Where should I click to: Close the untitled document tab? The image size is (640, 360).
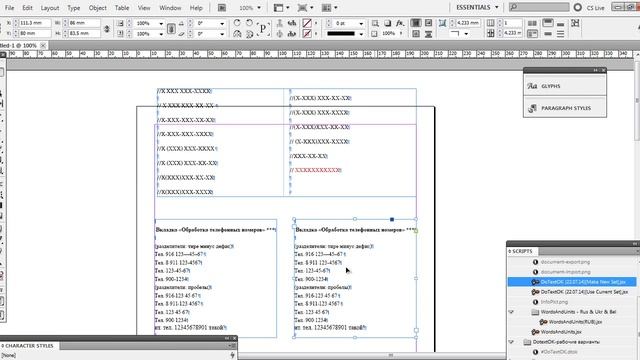pyautogui.click(x=43, y=45)
